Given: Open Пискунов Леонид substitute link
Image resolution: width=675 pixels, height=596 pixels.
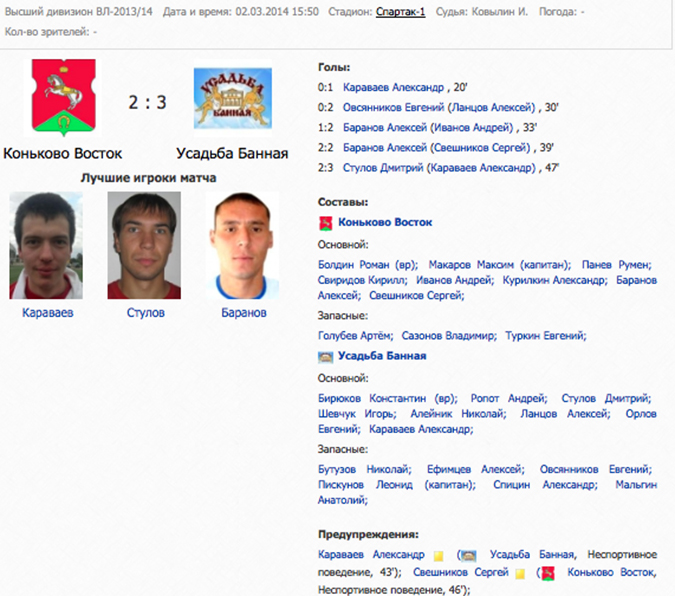Looking at the screenshot, I should point(365,485).
